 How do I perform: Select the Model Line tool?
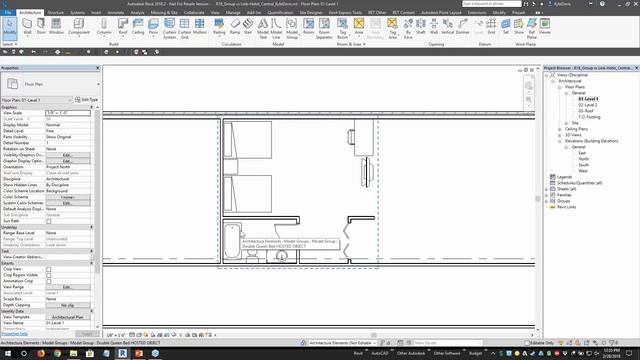276,29
